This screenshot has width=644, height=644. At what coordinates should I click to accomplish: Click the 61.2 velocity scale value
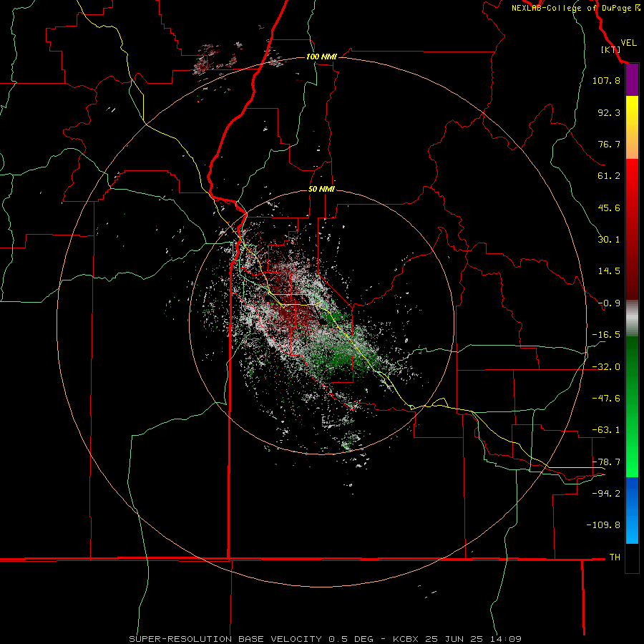[609, 176]
